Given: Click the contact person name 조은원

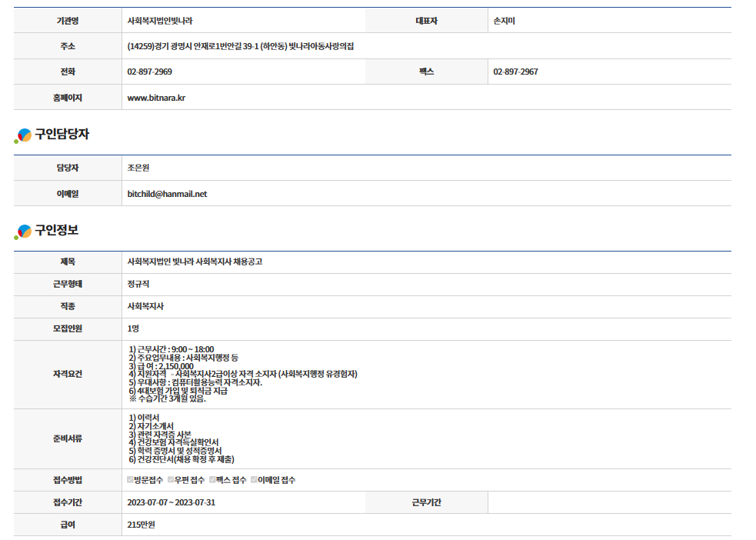Looking at the screenshot, I should coord(138,168).
